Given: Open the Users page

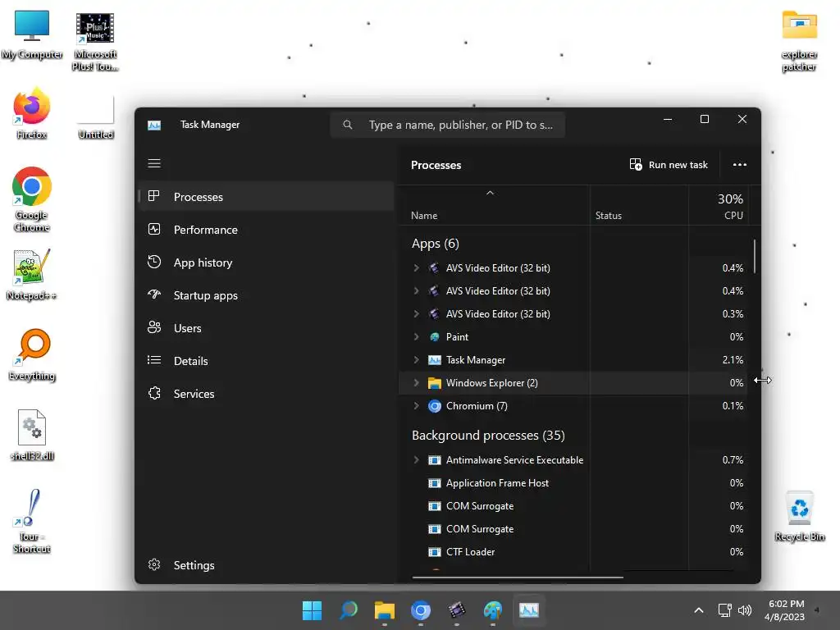Looking at the screenshot, I should coord(267,328).
